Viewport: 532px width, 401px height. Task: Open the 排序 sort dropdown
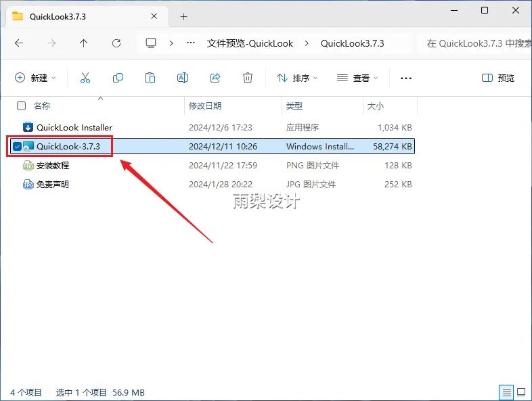(x=297, y=78)
